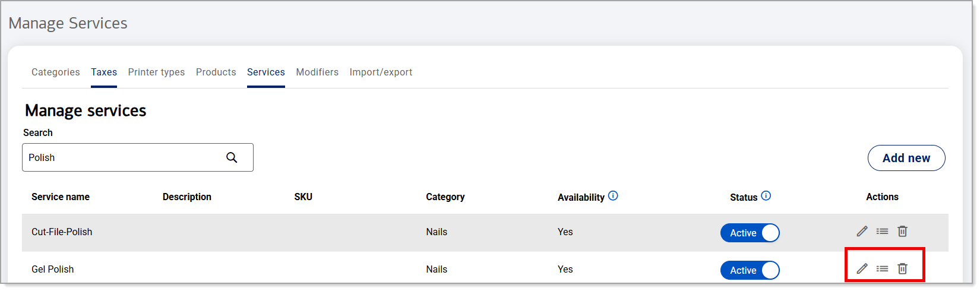
Task: Click the Service name column header
Action: click(61, 197)
